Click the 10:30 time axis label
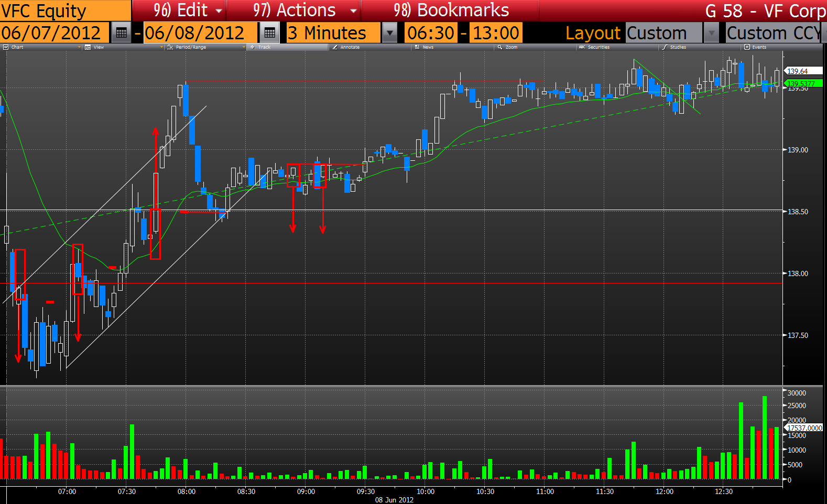 (x=485, y=491)
